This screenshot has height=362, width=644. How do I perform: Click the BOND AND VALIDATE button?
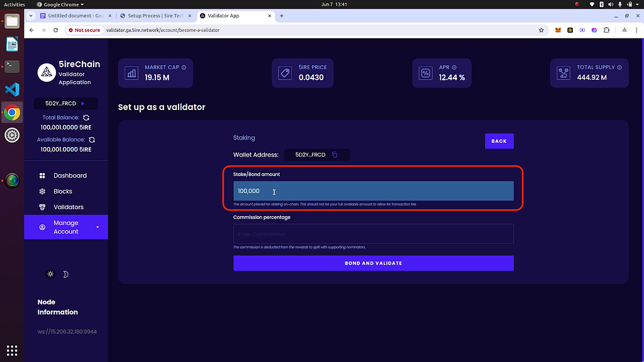tap(374, 263)
